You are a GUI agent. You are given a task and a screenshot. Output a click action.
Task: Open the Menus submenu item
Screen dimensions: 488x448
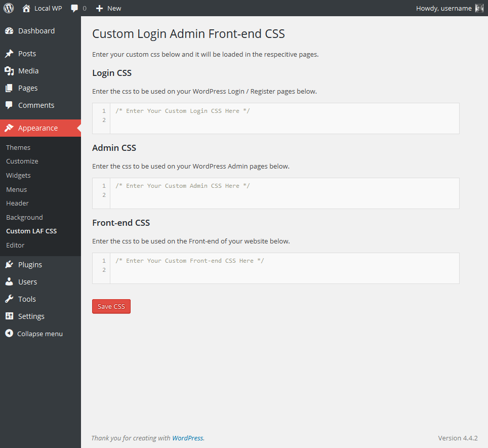pos(17,189)
